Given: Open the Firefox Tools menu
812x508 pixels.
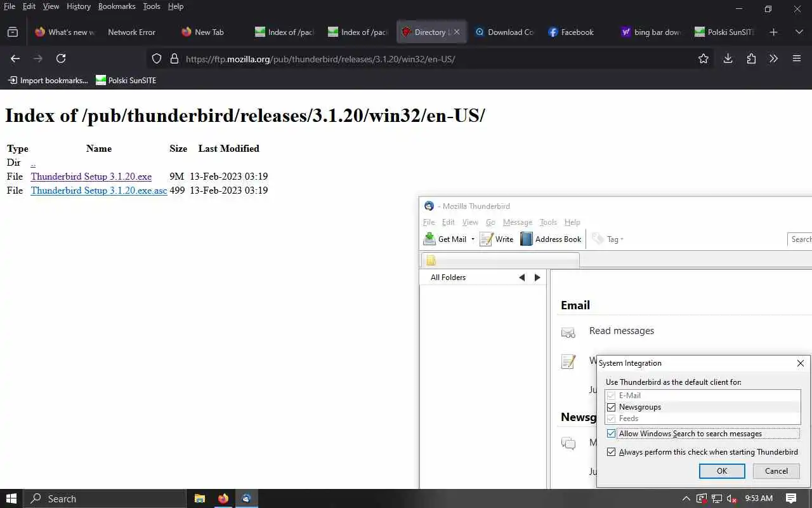Looking at the screenshot, I should pyautogui.click(x=152, y=6).
